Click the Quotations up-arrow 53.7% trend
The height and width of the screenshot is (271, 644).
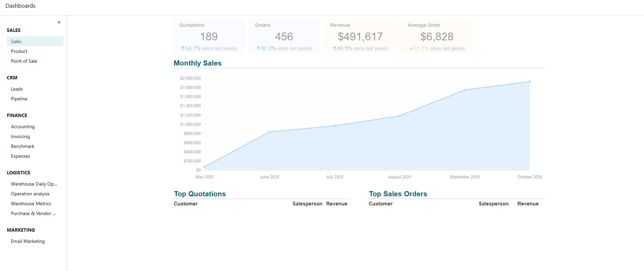(191, 49)
